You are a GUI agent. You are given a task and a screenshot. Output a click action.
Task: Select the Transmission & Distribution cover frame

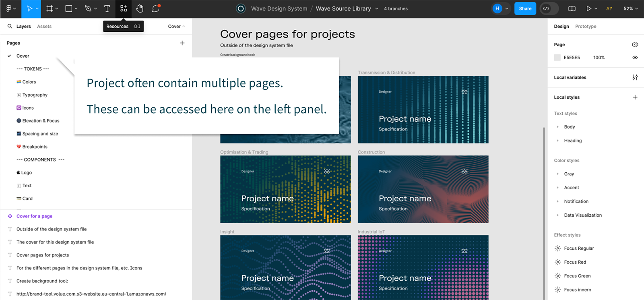pos(423,110)
